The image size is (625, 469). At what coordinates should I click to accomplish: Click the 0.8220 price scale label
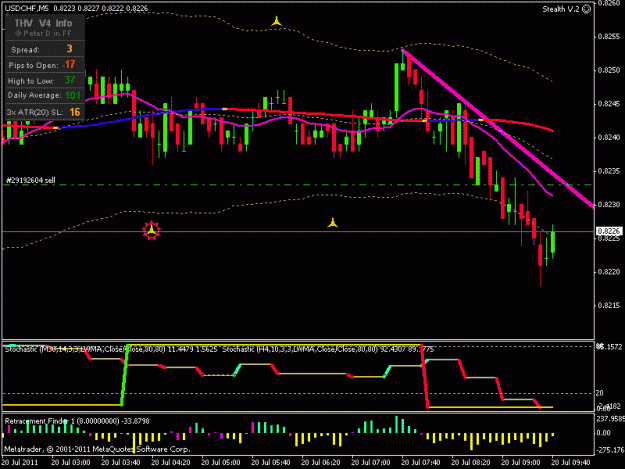pos(609,272)
